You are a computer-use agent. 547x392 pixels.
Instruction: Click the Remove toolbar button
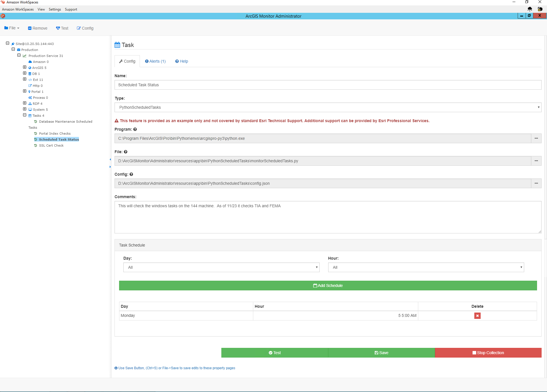[38, 28]
